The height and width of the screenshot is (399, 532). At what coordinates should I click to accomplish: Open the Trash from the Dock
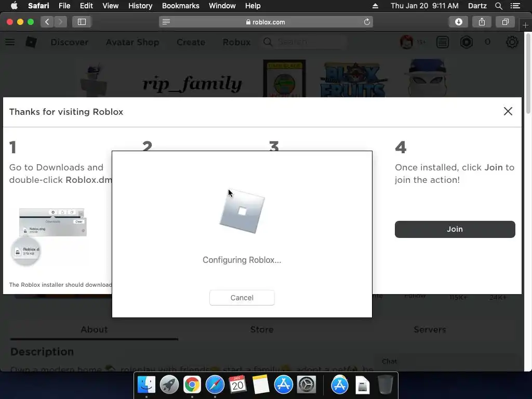point(385,385)
